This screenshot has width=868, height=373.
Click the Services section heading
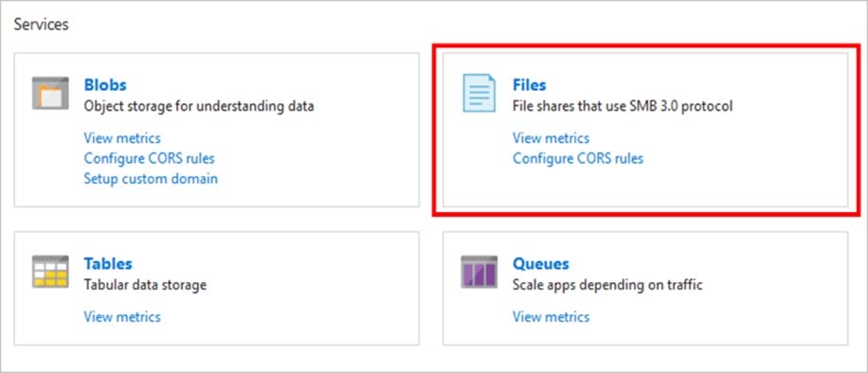pos(41,25)
